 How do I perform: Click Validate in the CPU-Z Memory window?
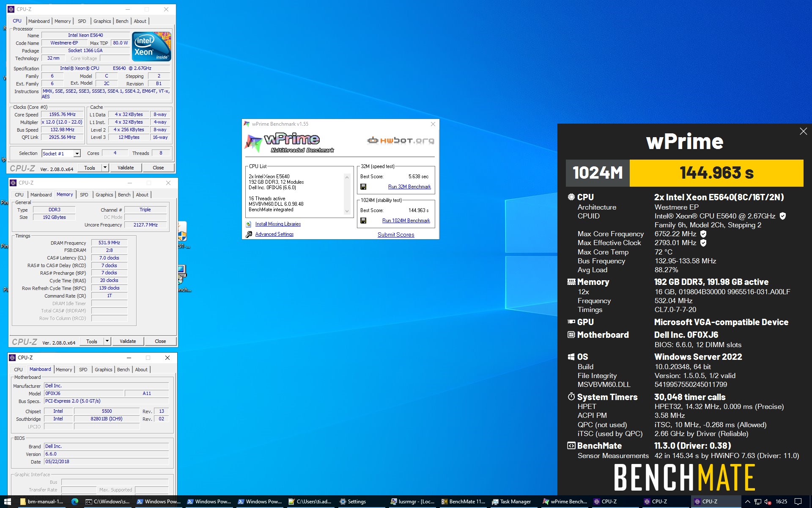[x=128, y=341]
